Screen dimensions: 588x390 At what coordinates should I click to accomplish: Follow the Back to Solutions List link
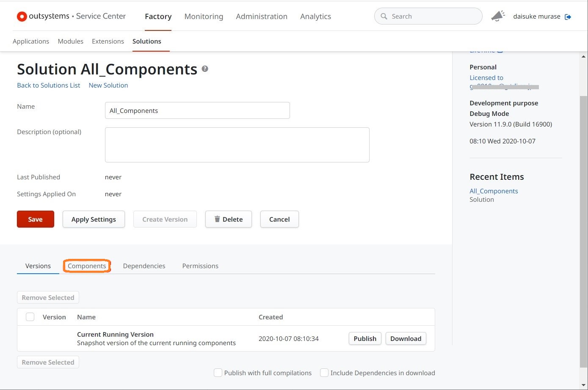pyautogui.click(x=48, y=85)
